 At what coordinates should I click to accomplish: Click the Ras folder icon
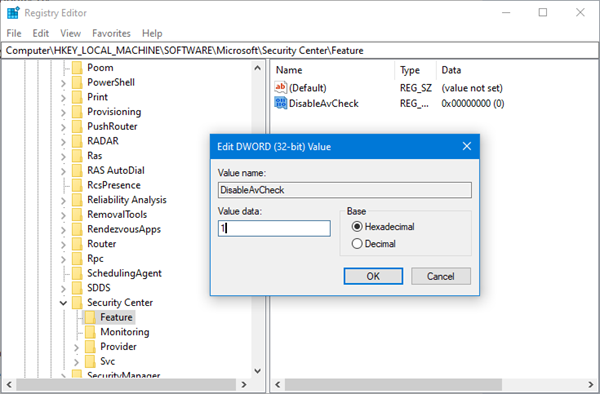pos(77,156)
